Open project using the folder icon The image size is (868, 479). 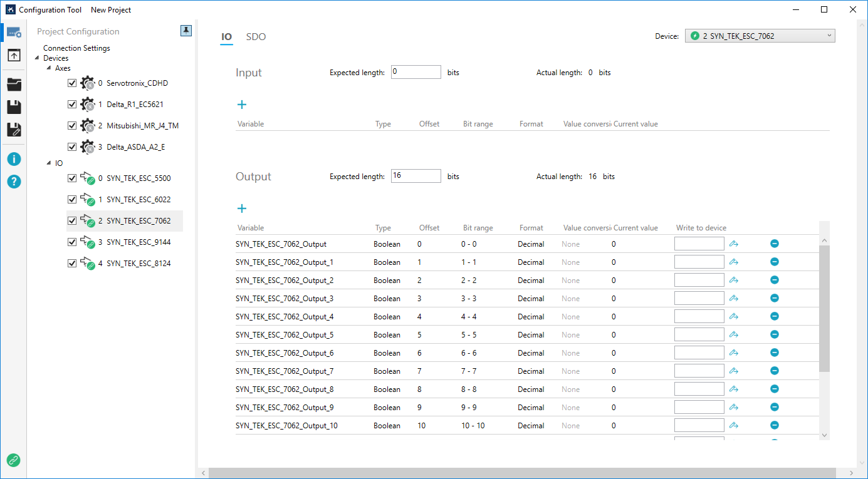[x=14, y=85]
